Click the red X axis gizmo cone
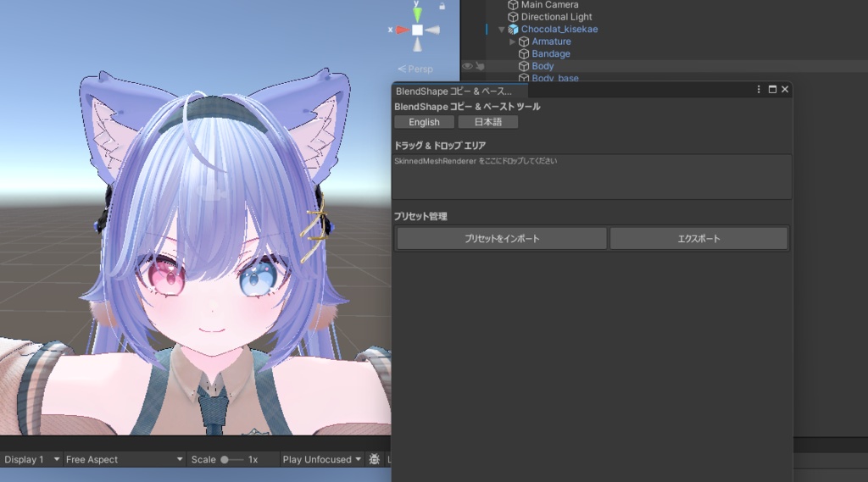This screenshot has height=482, width=868. coord(403,30)
